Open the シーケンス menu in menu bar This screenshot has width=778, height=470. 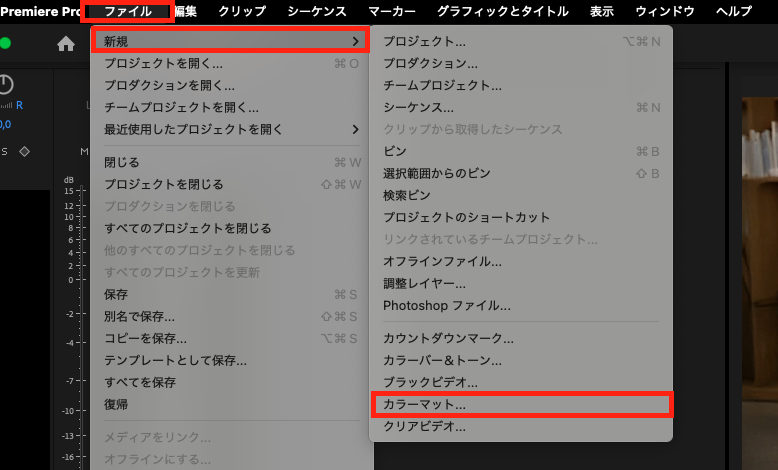(x=316, y=12)
